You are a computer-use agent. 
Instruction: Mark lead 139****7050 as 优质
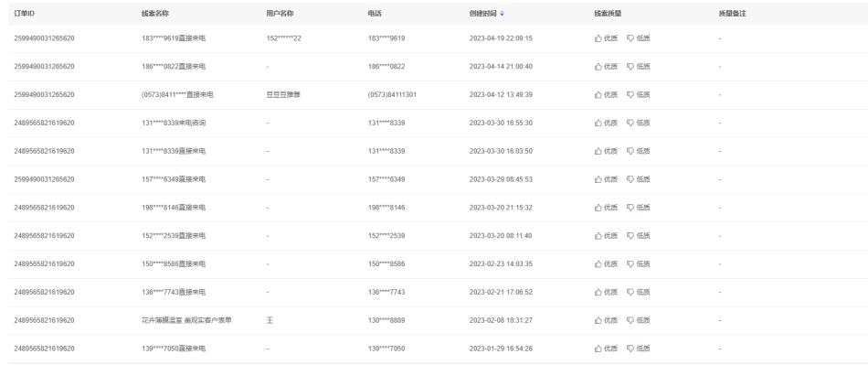click(x=606, y=349)
